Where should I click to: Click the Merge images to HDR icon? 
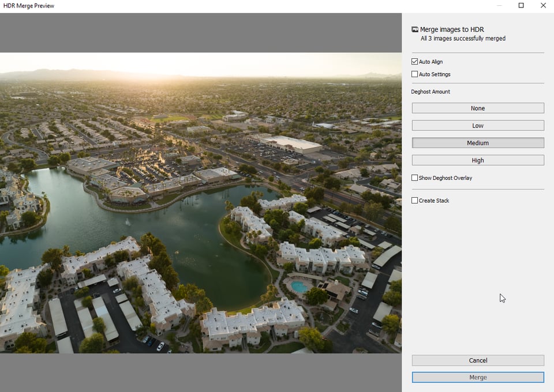click(x=415, y=29)
